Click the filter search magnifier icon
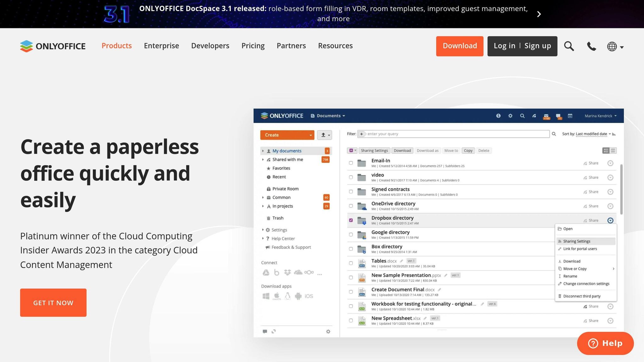This screenshot has width=644, height=362. 554,134
